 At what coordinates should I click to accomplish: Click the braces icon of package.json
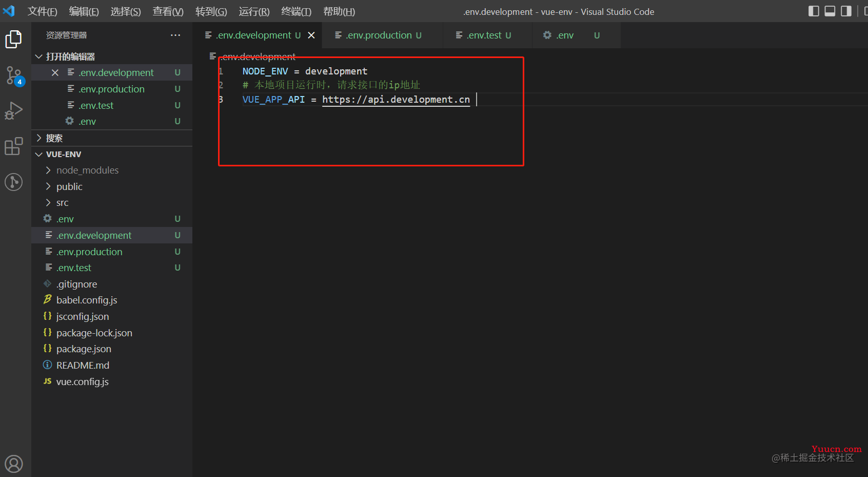pos(47,348)
